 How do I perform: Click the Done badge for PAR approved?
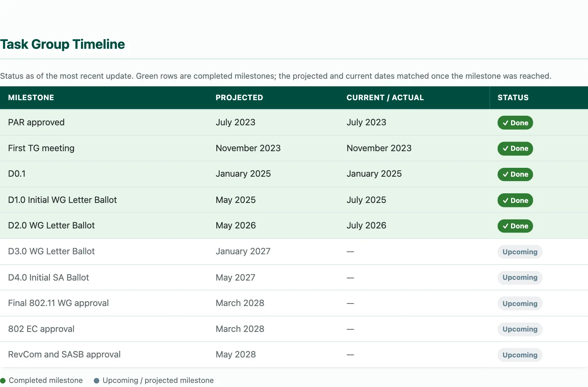point(515,123)
